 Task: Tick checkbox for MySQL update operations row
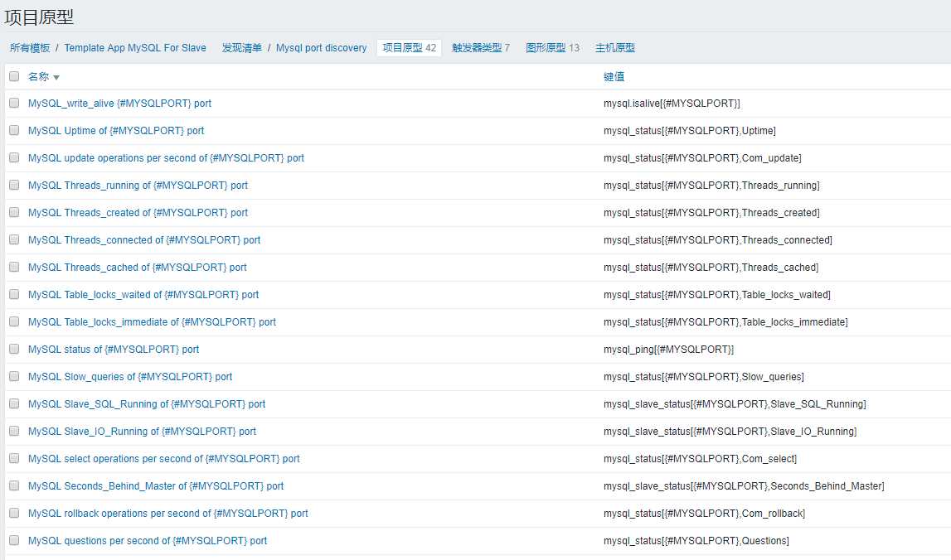click(14, 157)
